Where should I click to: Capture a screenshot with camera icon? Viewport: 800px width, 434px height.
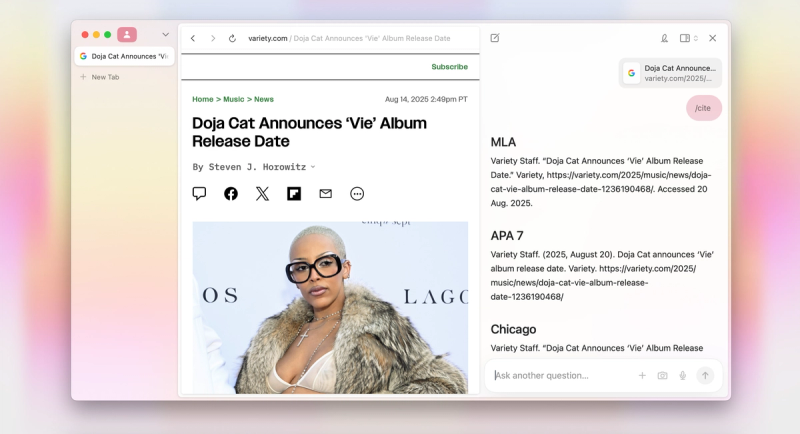pyautogui.click(x=662, y=375)
